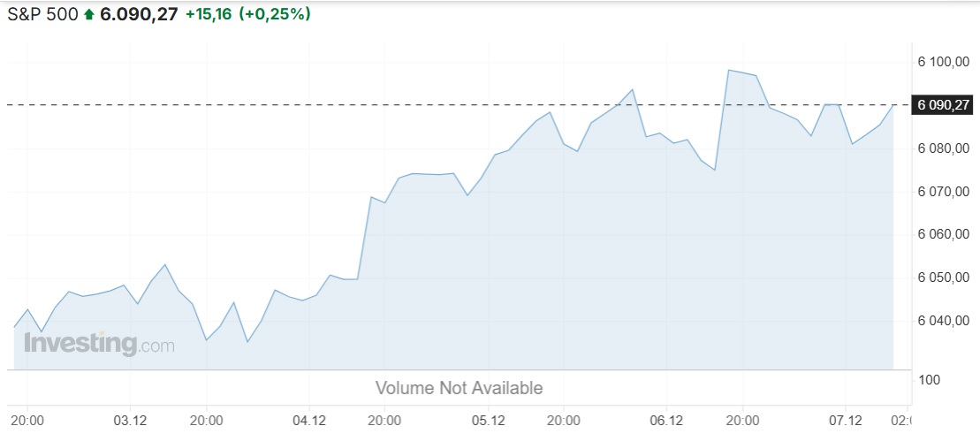Click the 6 080,00 price axis label
980x441 pixels.
943,148
